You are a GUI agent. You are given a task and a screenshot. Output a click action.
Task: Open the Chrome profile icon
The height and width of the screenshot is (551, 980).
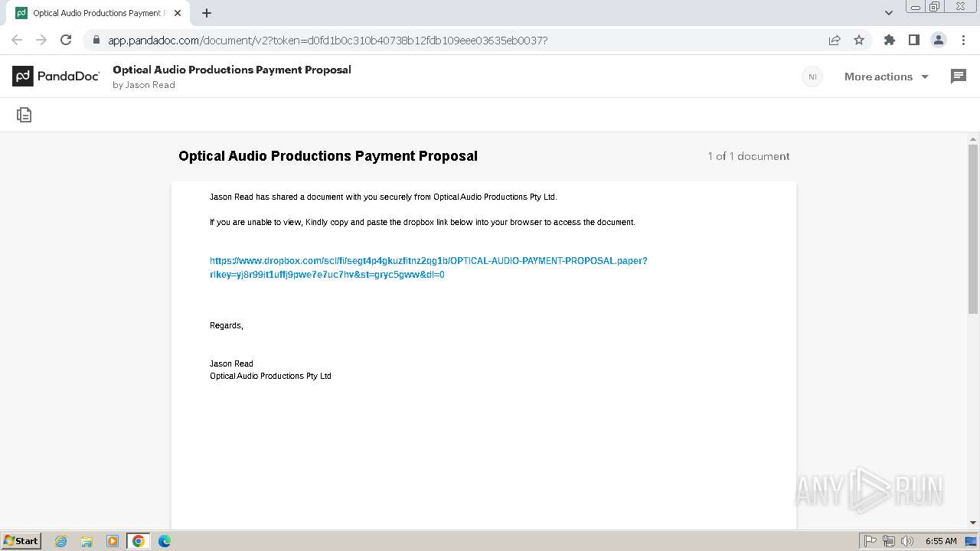pos(939,40)
